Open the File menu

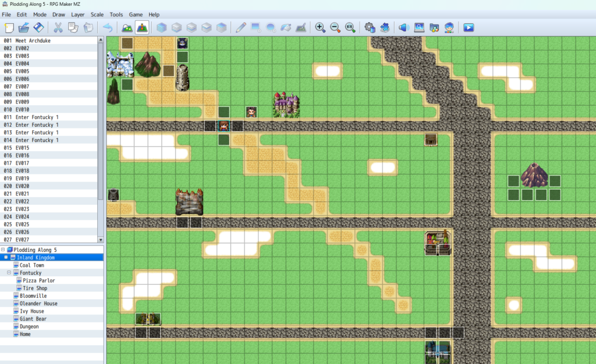[6, 15]
